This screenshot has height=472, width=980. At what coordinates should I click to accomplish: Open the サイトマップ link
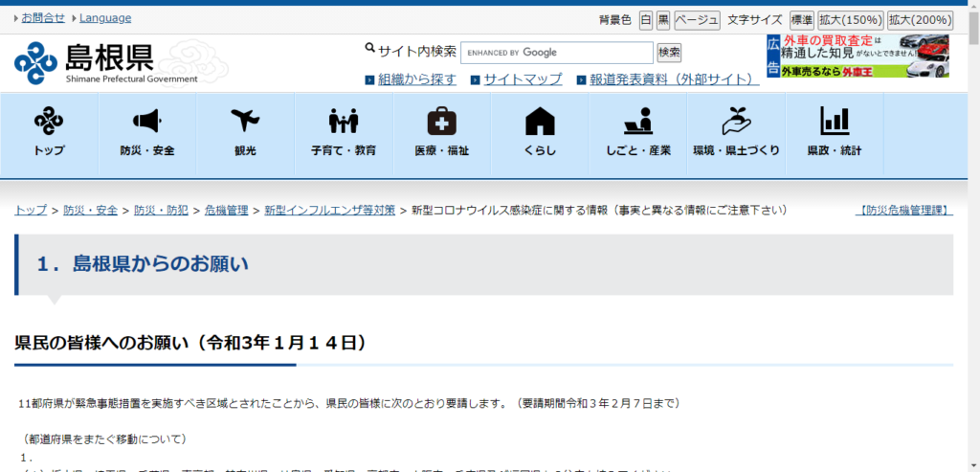pos(523,79)
